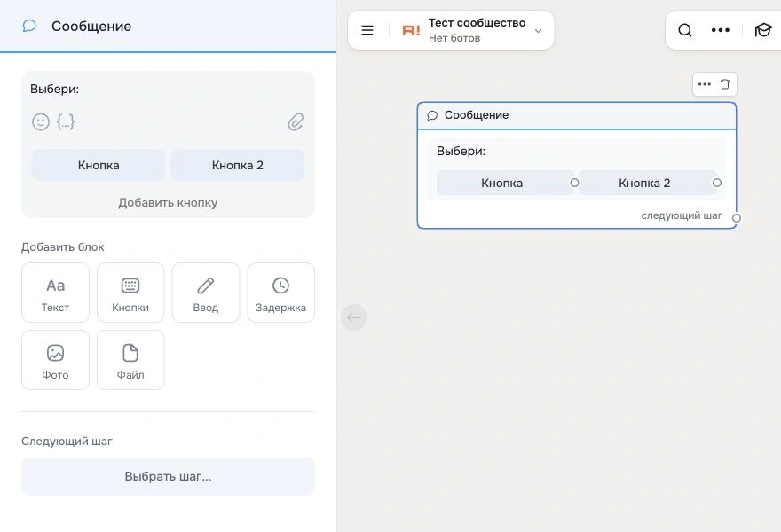Image resolution: width=781 pixels, height=532 pixels.
Task: Add a Кнопки keyboard block
Action: [x=130, y=293]
